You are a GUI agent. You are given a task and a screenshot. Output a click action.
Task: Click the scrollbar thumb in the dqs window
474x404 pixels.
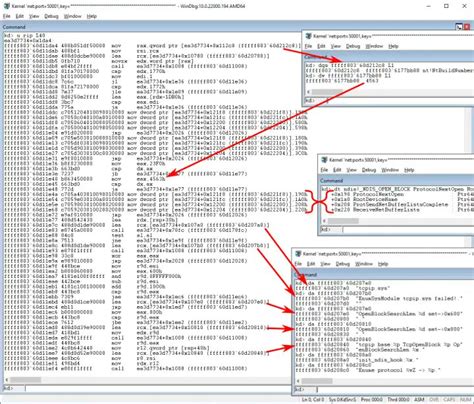[x=327, y=92]
